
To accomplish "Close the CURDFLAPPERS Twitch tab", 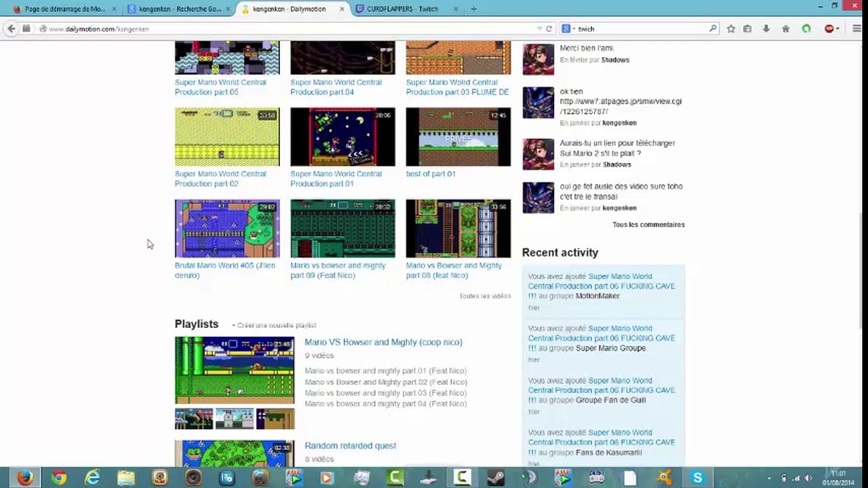I will click(455, 9).
